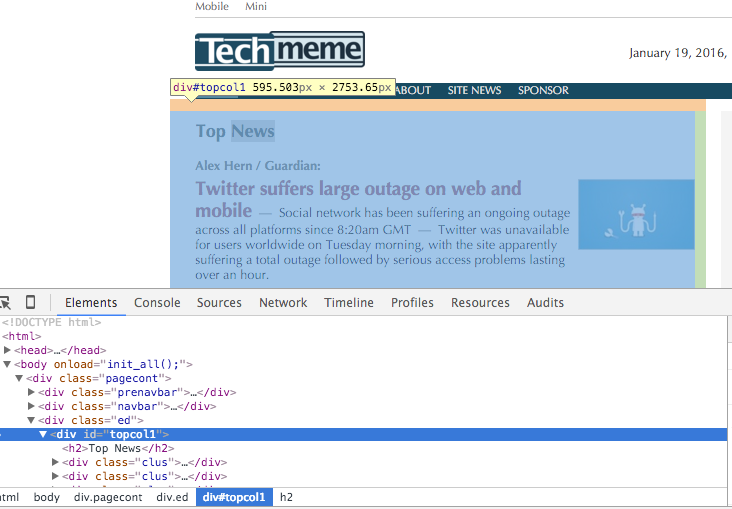Open the SITE NEWS navbar link

tap(474, 90)
